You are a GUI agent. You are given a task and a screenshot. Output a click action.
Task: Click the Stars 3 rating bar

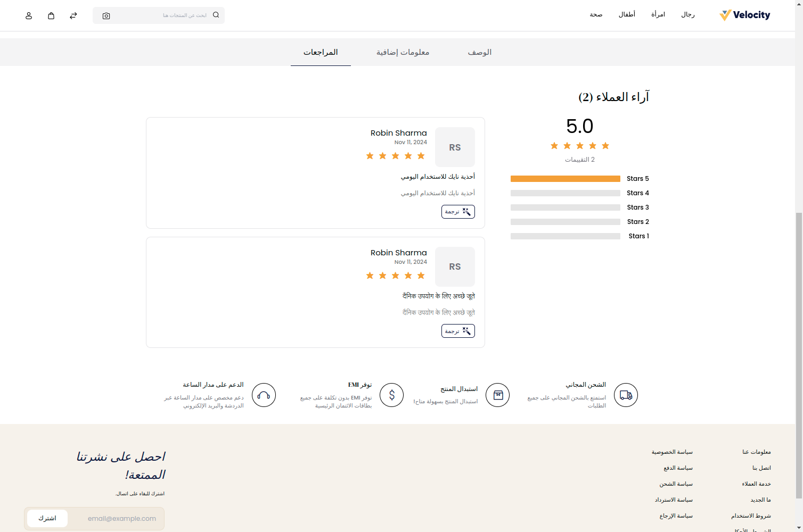(x=566, y=207)
